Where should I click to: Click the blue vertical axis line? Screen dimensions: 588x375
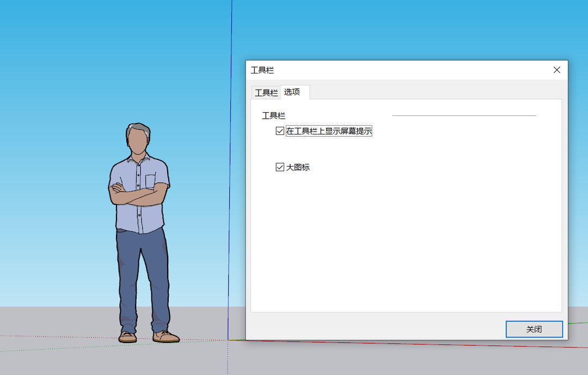[229, 163]
